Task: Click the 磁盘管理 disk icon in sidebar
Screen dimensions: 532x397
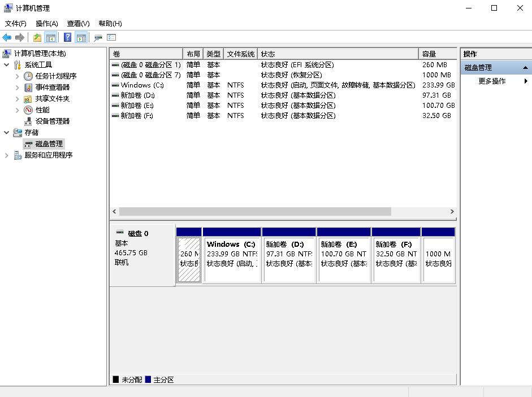Action: [x=27, y=144]
